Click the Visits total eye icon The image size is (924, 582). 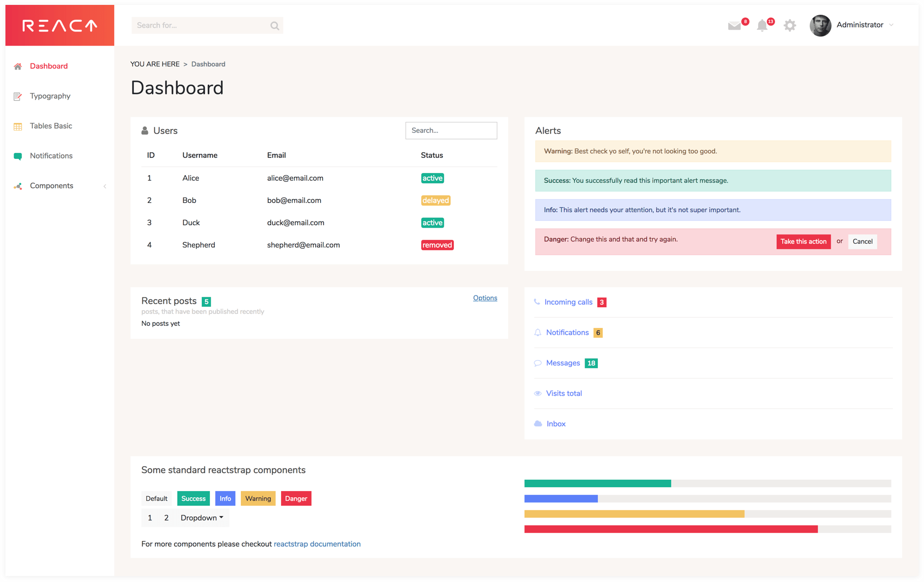tap(538, 393)
